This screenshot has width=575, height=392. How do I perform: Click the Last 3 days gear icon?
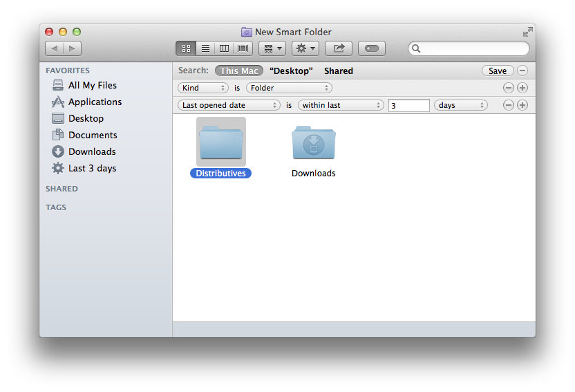coord(58,168)
